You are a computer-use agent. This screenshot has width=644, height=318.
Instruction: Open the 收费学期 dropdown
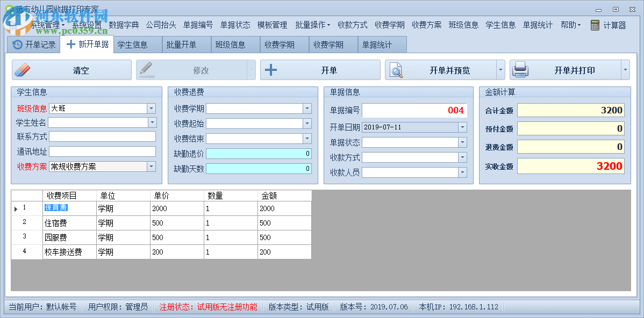pyautogui.click(x=307, y=109)
